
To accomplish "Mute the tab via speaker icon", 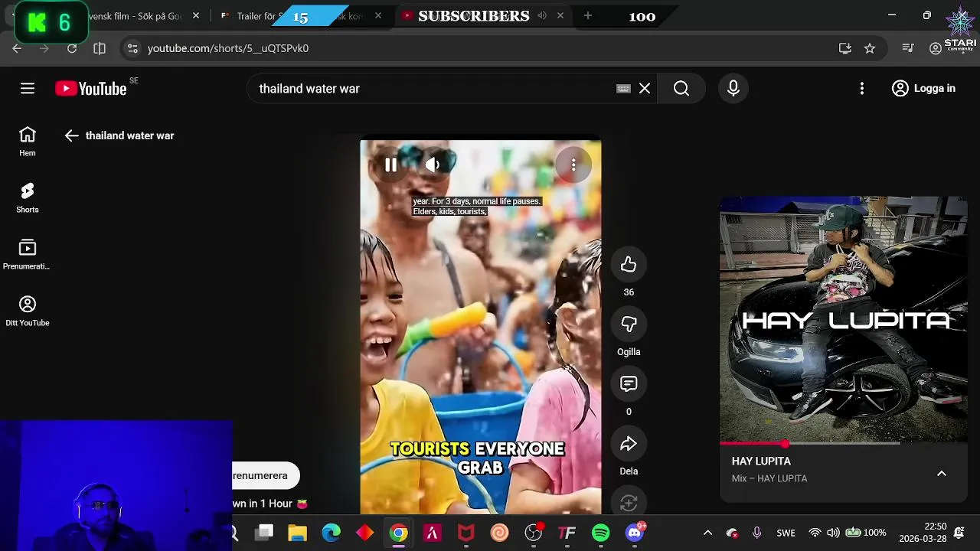I will coord(542,15).
